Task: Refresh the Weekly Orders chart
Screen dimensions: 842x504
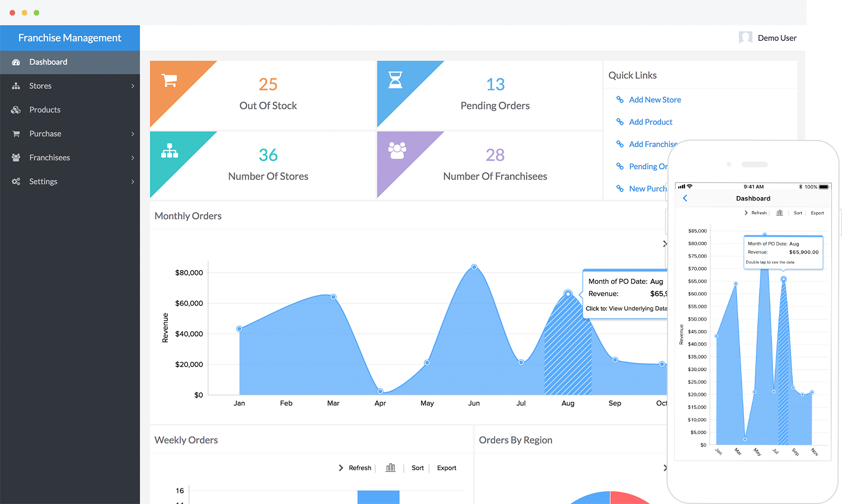Action: point(360,468)
